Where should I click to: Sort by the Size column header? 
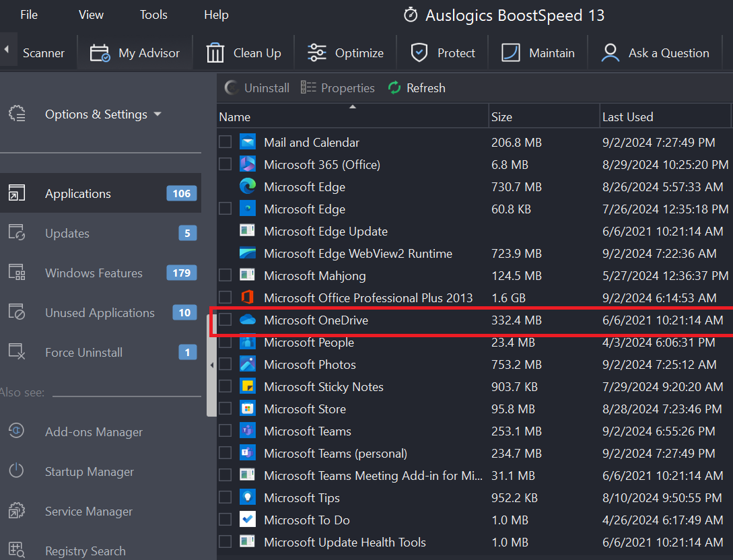click(x=544, y=117)
